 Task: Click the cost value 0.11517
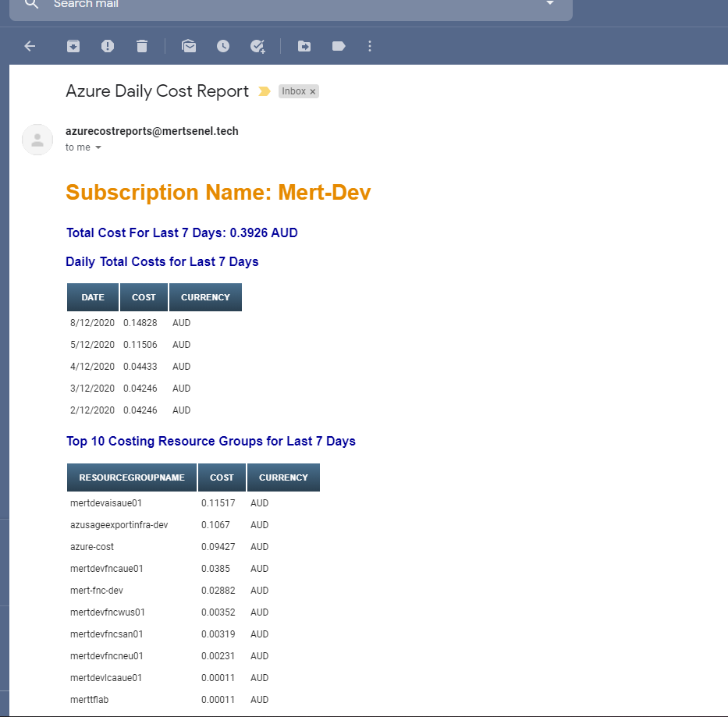pyautogui.click(x=218, y=503)
